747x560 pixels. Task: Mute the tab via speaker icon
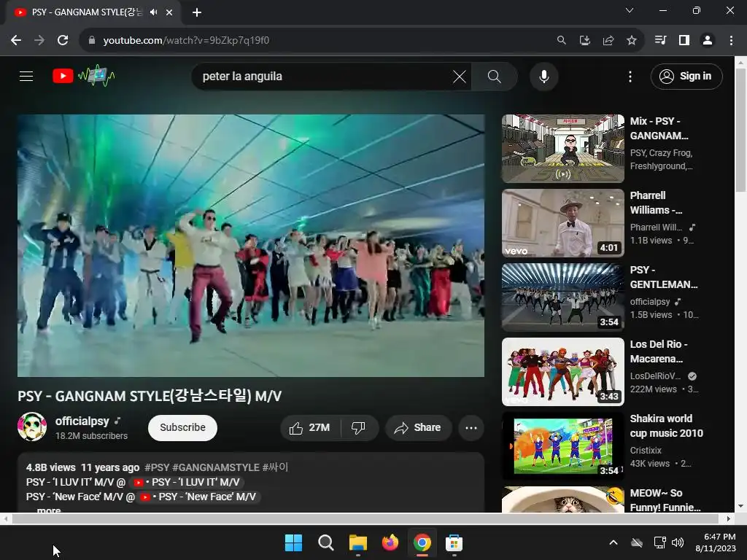[153, 12]
